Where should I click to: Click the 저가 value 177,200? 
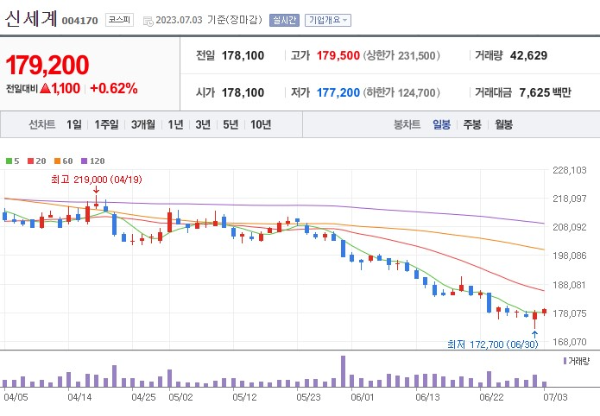point(338,93)
